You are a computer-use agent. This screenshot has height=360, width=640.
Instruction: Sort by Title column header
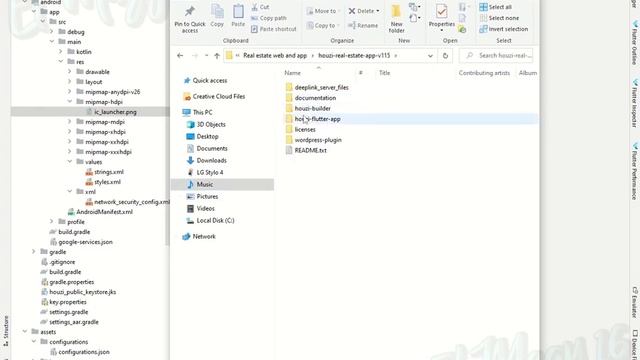(x=384, y=73)
